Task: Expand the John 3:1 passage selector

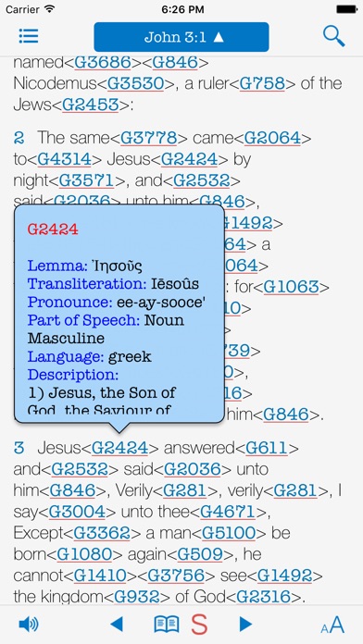Action: tap(181, 37)
